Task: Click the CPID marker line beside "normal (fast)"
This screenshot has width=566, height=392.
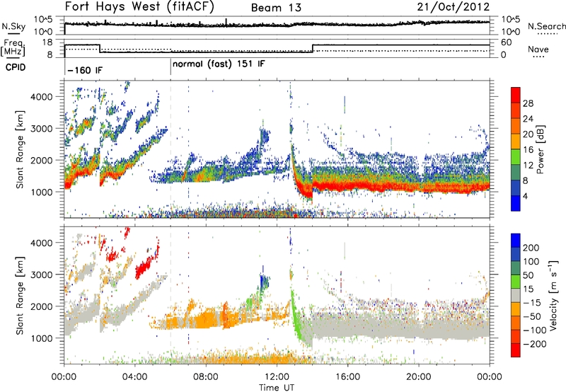Action: (x=171, y=67)
